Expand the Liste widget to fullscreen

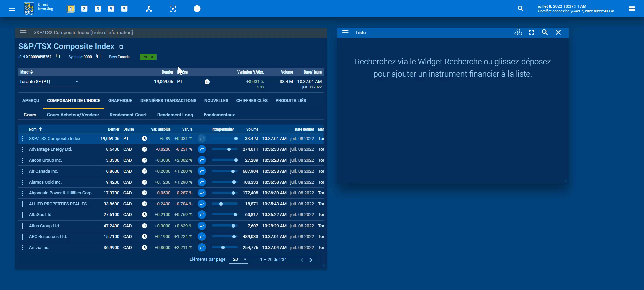532,32
